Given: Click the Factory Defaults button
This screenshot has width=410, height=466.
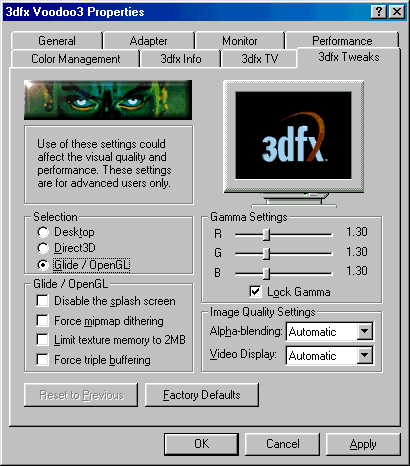Looking at the screenshot, I should (x=202, y=395).
